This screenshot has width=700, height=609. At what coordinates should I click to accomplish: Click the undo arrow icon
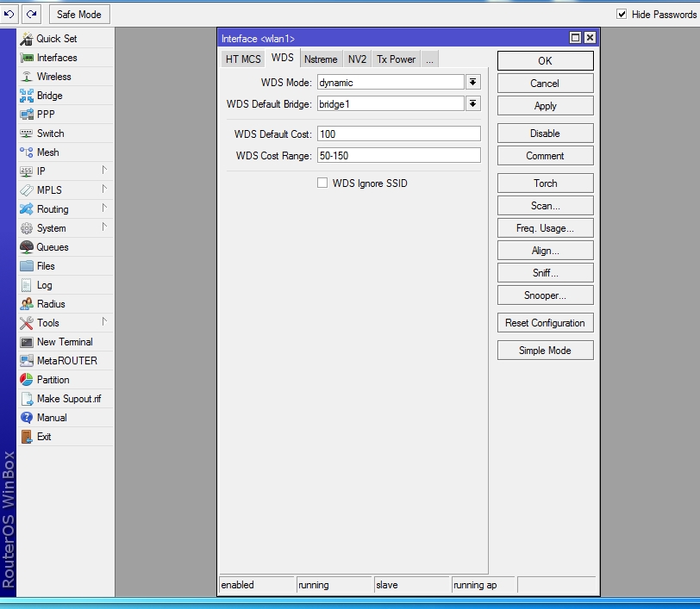[10, 14]
